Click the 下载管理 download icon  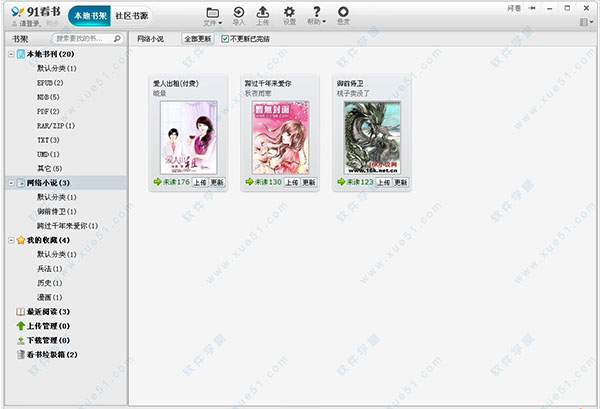click(21, 341)
